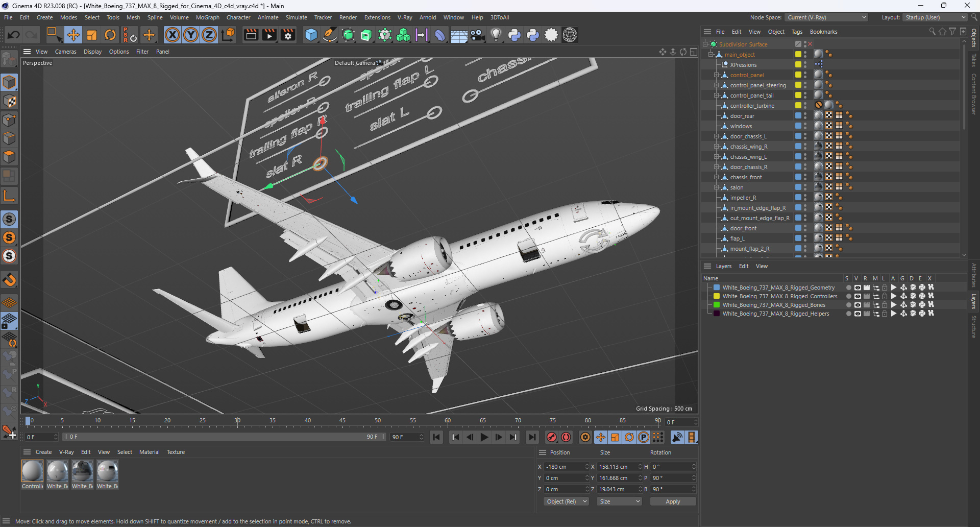Open Render Settings icon
The width and height of the screenshot is (980, 527).
click(288, 35)
